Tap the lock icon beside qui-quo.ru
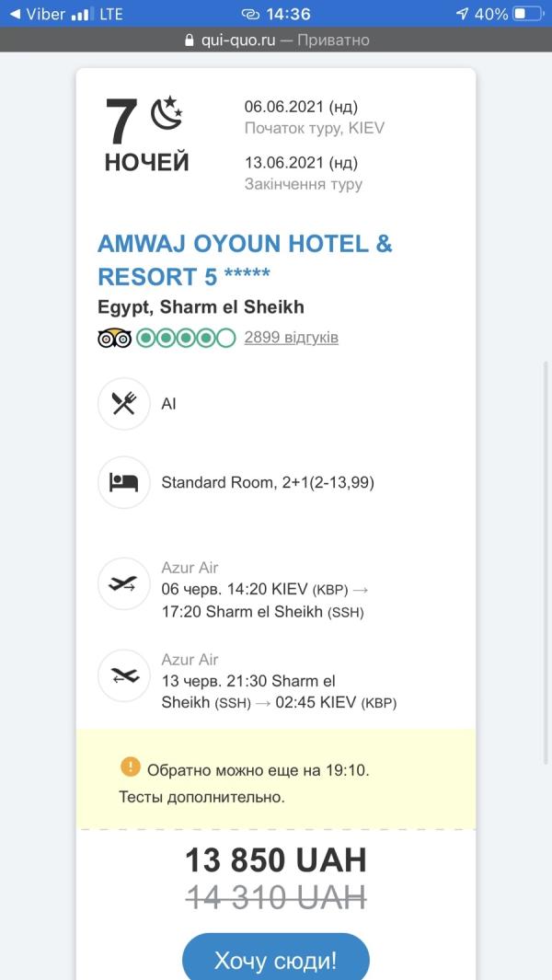 [190, 40]
